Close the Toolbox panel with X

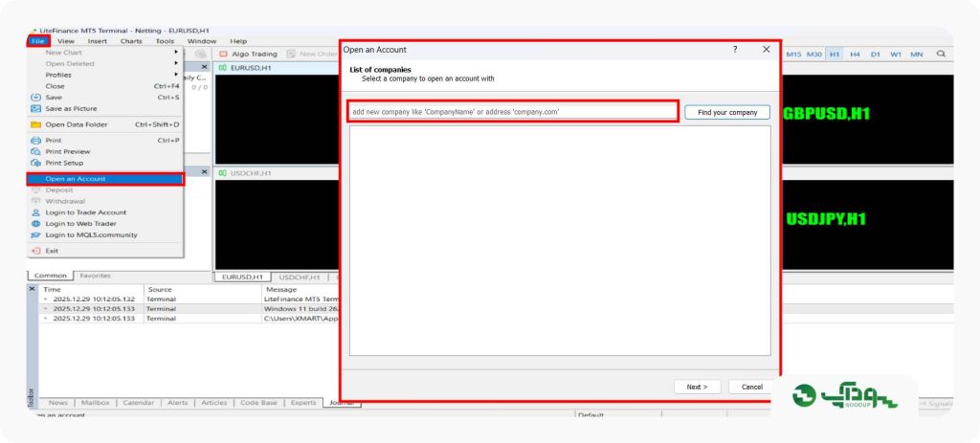coord(33,289)
